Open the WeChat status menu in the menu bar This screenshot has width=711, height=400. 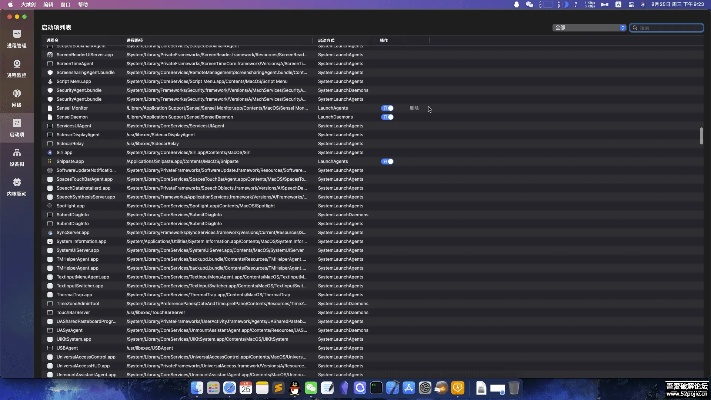(x=527, y=5)
